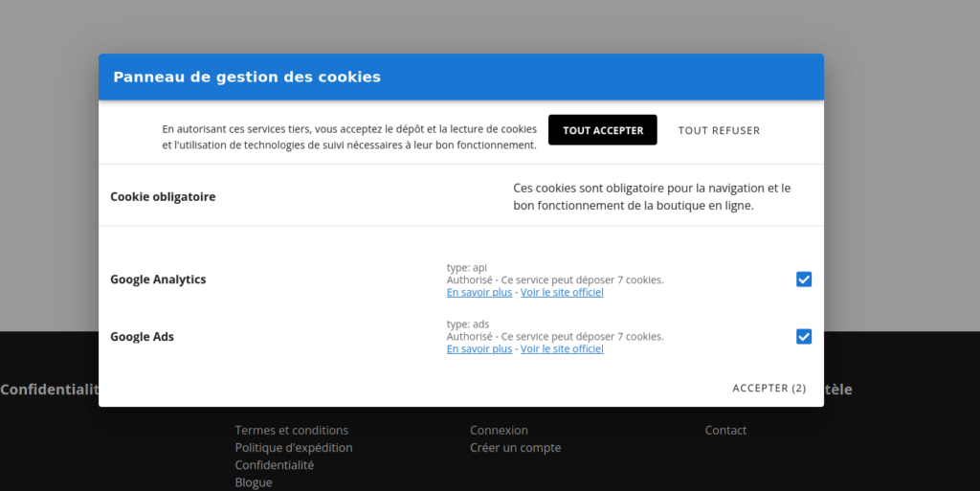980x491 pixels.
Task: Open Termes et conditions footer link
Action: (291, 431)
